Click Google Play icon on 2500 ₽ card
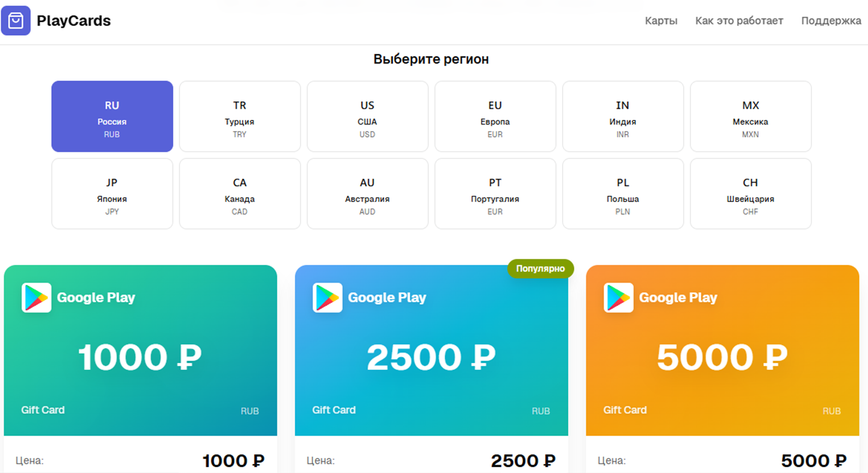 point(327,298)
